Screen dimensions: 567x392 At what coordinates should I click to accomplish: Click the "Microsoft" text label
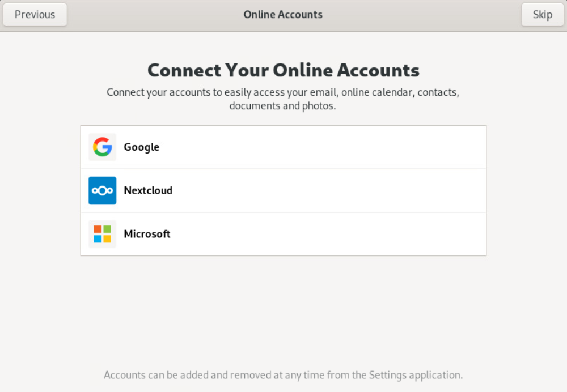pos(147,234)
